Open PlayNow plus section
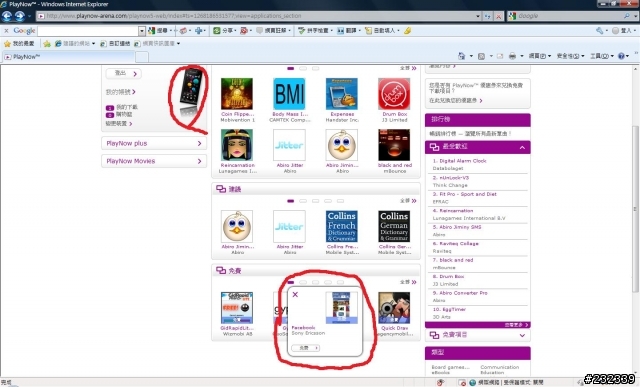The width and height of the screenshot is (640, 387). point(154,143)
